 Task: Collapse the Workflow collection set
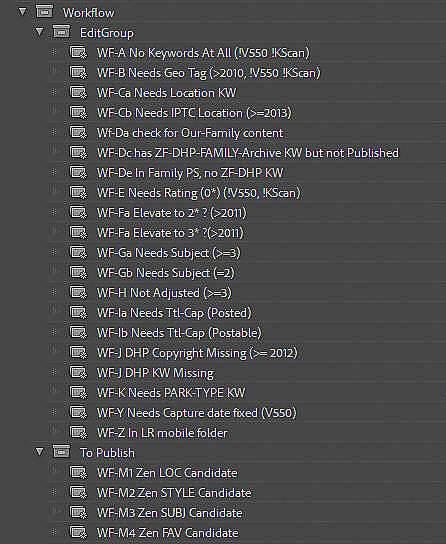[23, 12]
